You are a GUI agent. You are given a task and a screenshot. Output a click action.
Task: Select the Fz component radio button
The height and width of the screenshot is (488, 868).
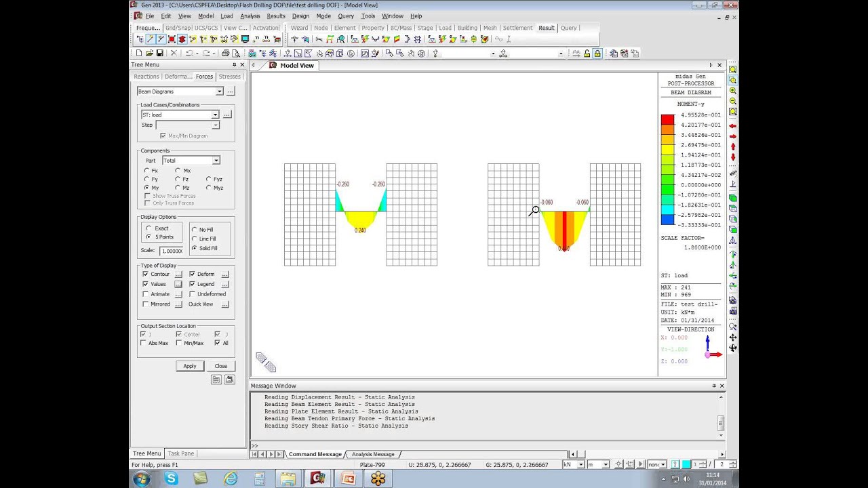coord(178,179)
